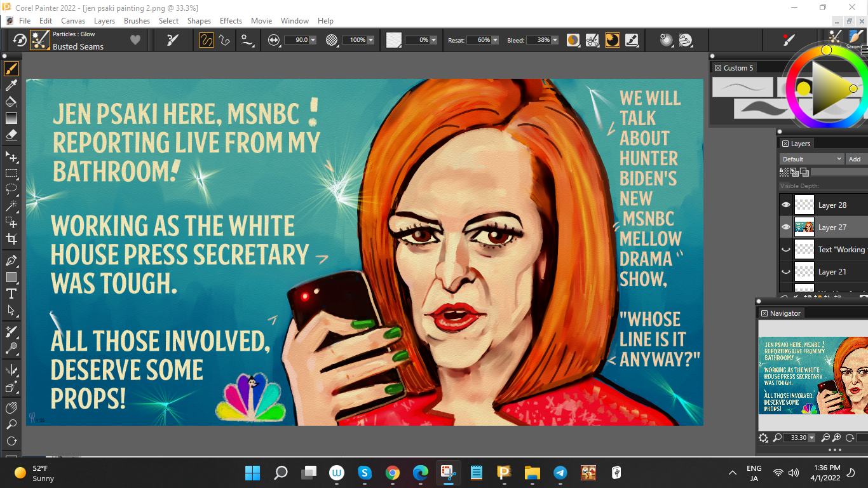Open the brush size dropdown showing 90.0
Image resolution: width=868 pixels, height=488 pixels.
pyautogui.click(x=313, y=40)
